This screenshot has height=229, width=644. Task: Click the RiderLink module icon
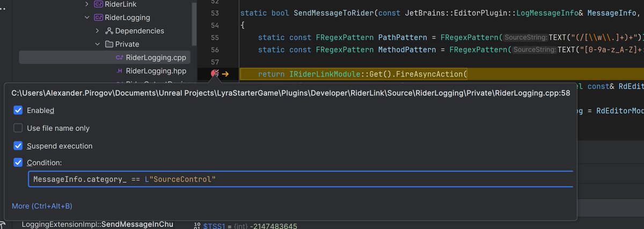coord(98,4)
